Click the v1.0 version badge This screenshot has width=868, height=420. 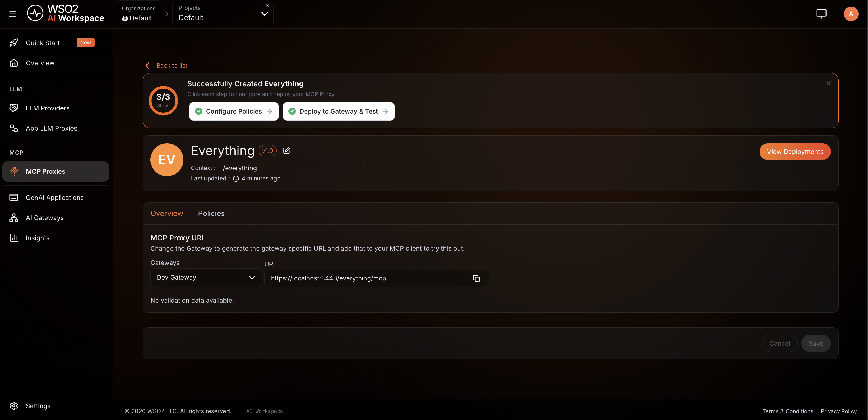pyautogui.click(x=267, y=151)
